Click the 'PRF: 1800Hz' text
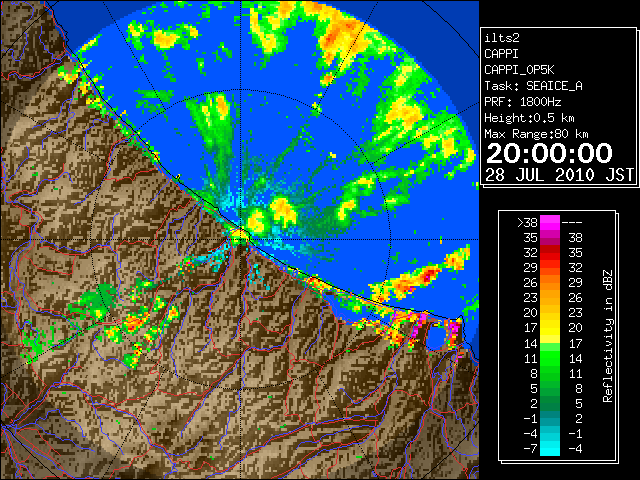 tap(523, 102)
